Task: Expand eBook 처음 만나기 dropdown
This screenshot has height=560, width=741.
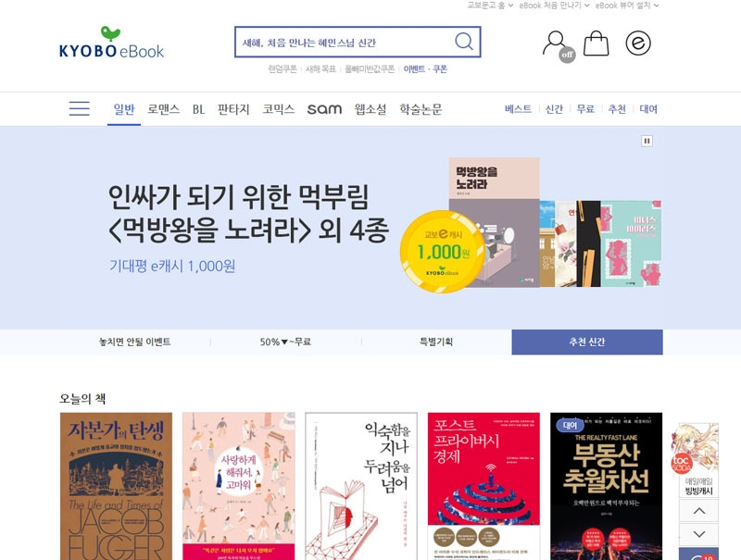Action: [554, 6]
